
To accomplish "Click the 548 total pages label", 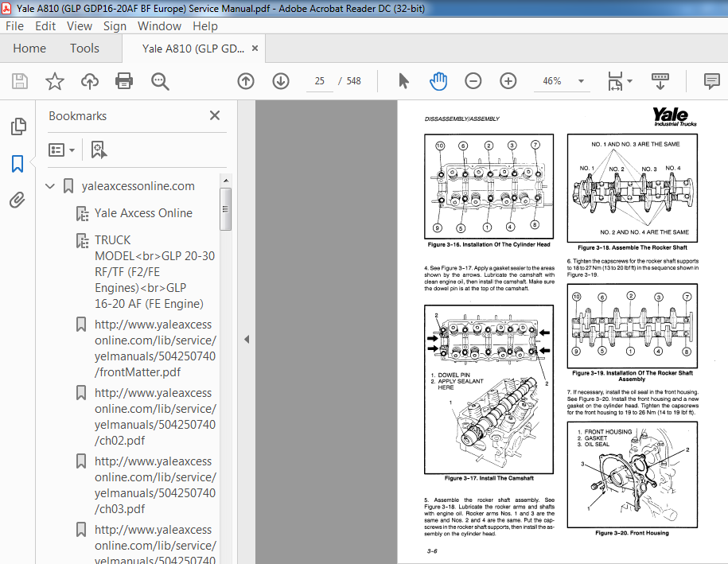I will click(x=353, y=81).
